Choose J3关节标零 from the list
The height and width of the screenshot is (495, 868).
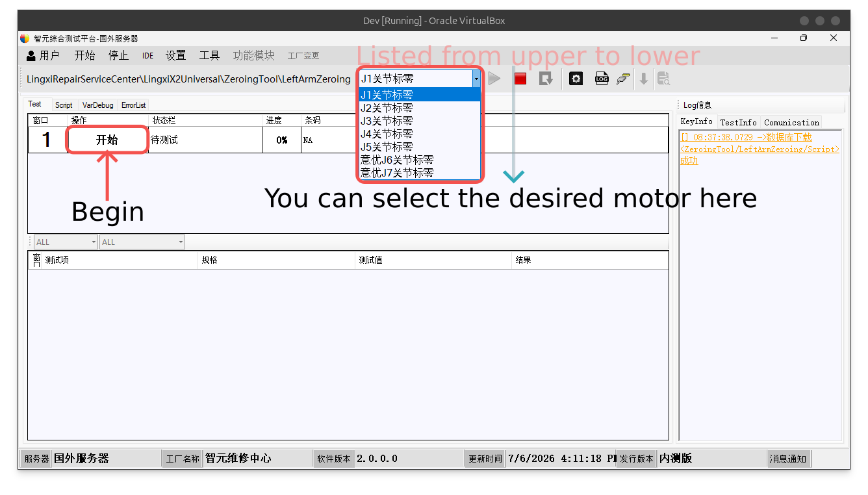coord(419,121)
